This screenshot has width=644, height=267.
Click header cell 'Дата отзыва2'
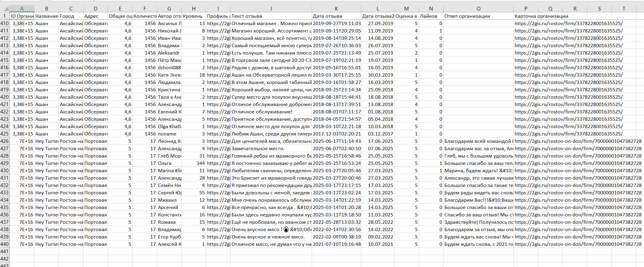[x=378, y=16]
